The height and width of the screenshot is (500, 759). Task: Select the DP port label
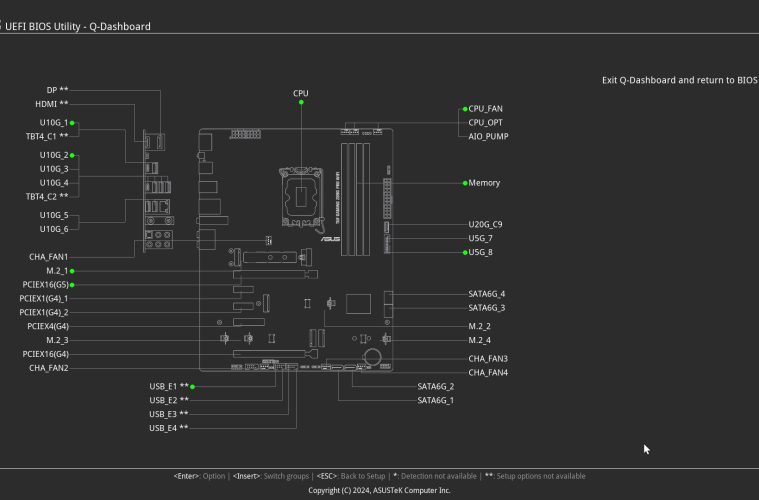57,90
